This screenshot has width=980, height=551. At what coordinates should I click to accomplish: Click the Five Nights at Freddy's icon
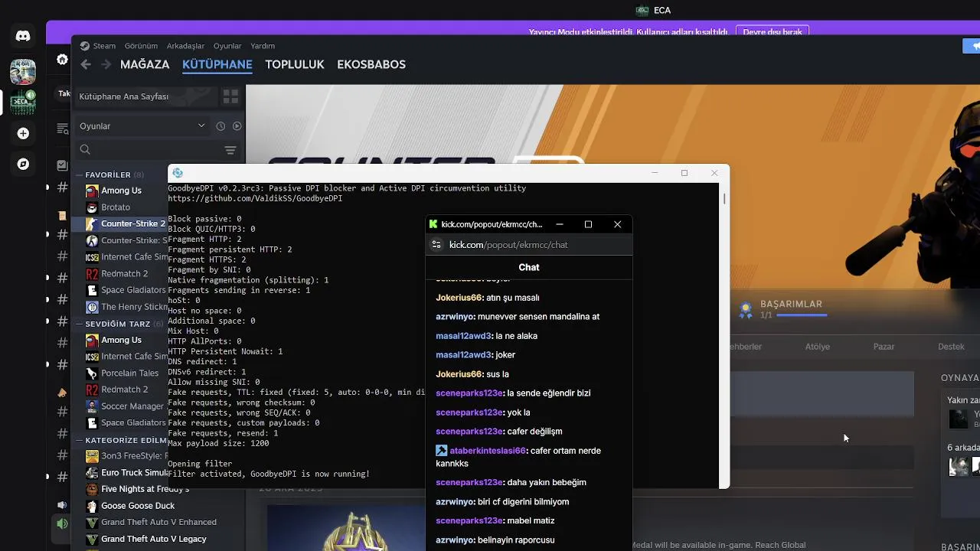(x=92, y=489)
